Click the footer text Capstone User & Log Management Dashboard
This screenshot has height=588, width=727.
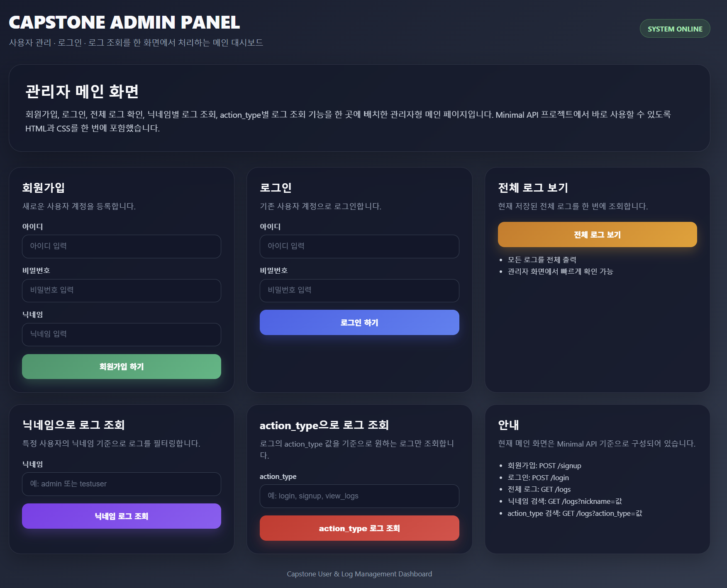pyautogui.click(x=359, y=574)
